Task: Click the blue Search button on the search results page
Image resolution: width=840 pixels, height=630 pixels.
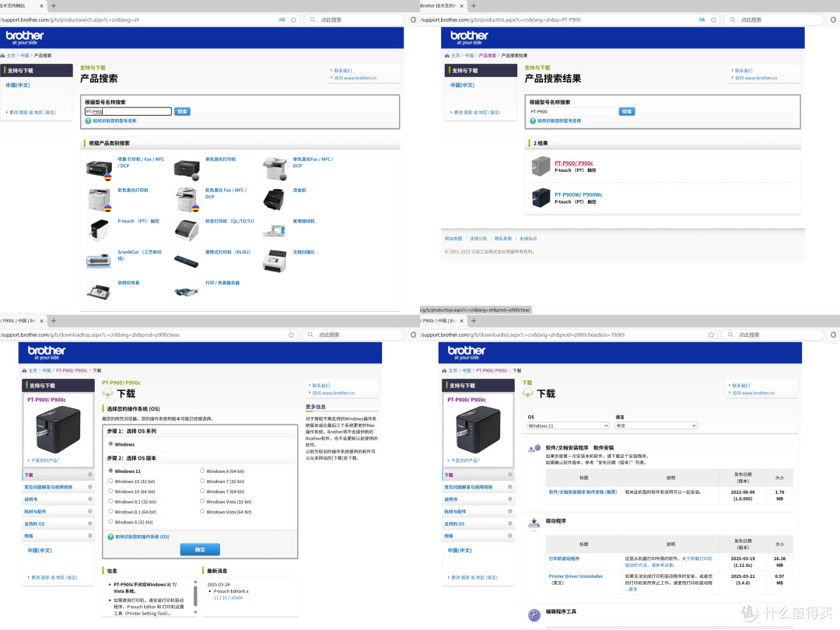Action: pos(627,111)
